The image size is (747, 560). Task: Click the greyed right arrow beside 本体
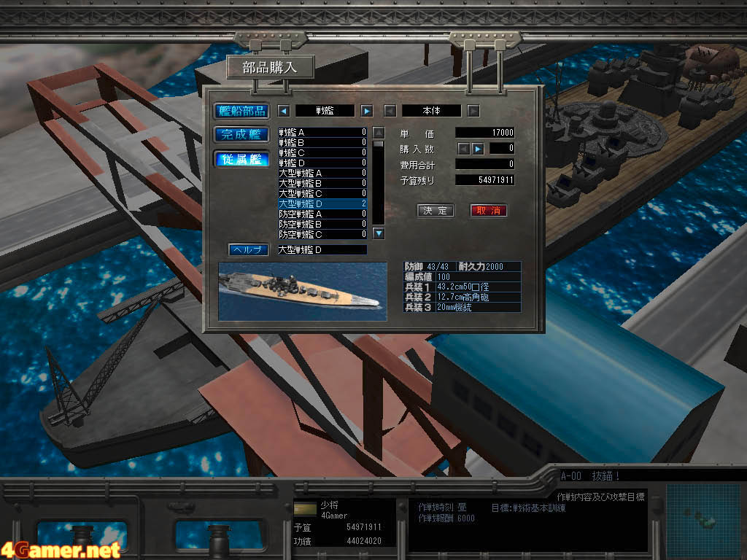click(x=473, y=111)
